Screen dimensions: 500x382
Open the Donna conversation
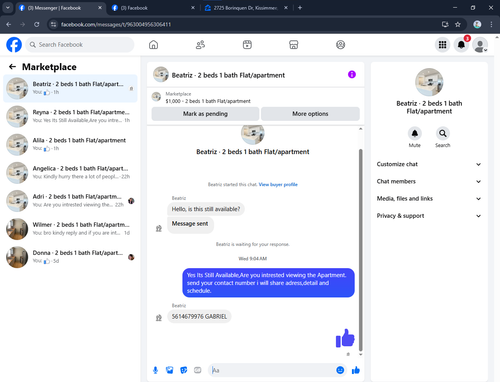(70, 257)
